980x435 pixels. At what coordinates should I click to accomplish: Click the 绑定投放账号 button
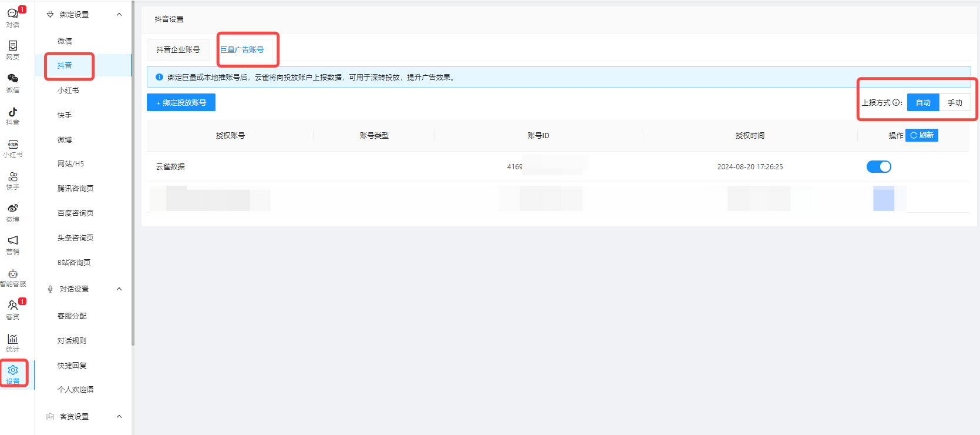(181, 103)
